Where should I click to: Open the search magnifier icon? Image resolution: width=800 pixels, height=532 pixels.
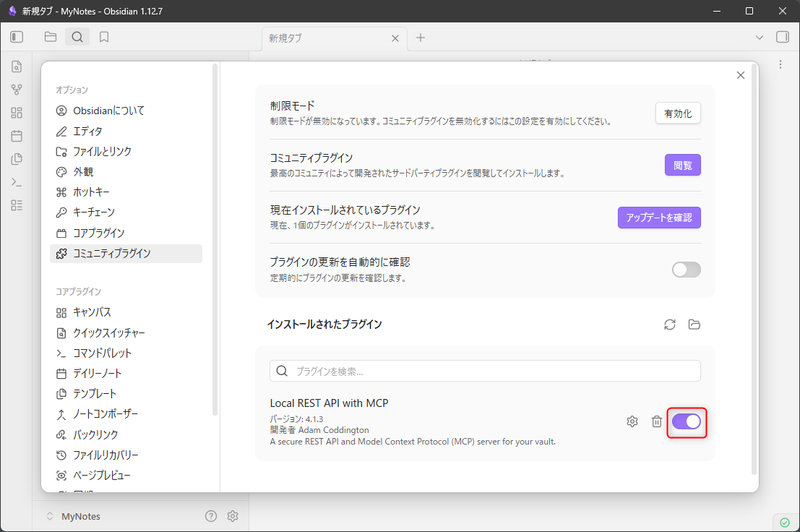[77, 37]
